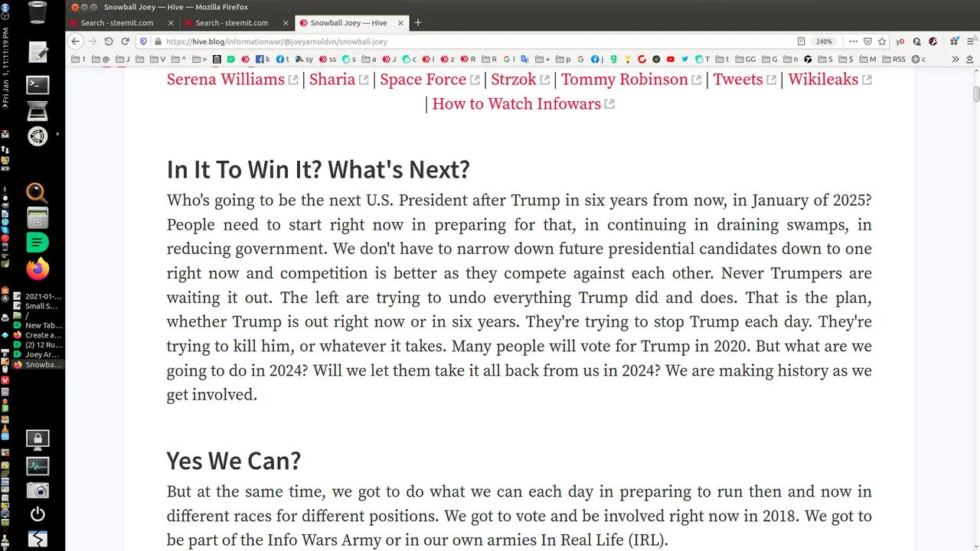Open the GG bookmarks folder

745,59
